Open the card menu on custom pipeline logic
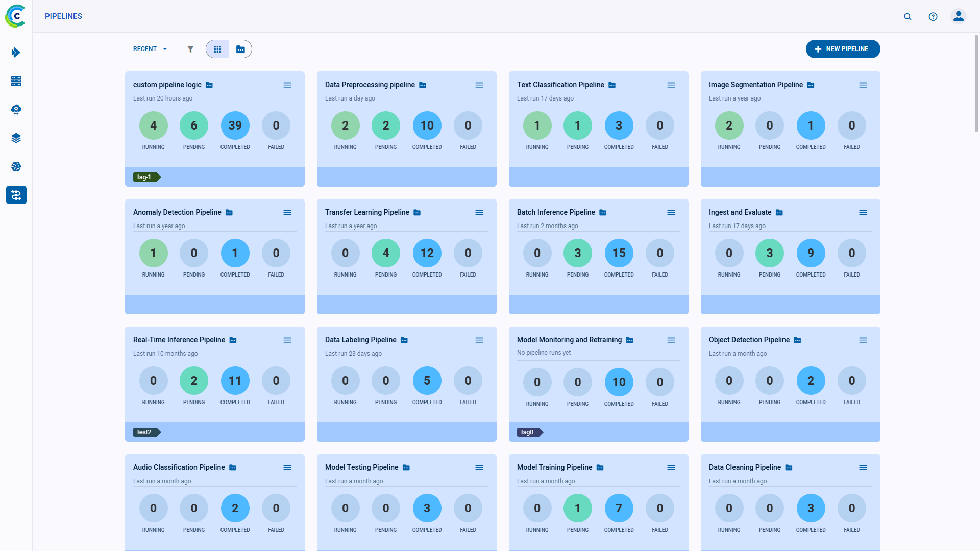This screenshot has width=980, height=551. click(287, 85)
